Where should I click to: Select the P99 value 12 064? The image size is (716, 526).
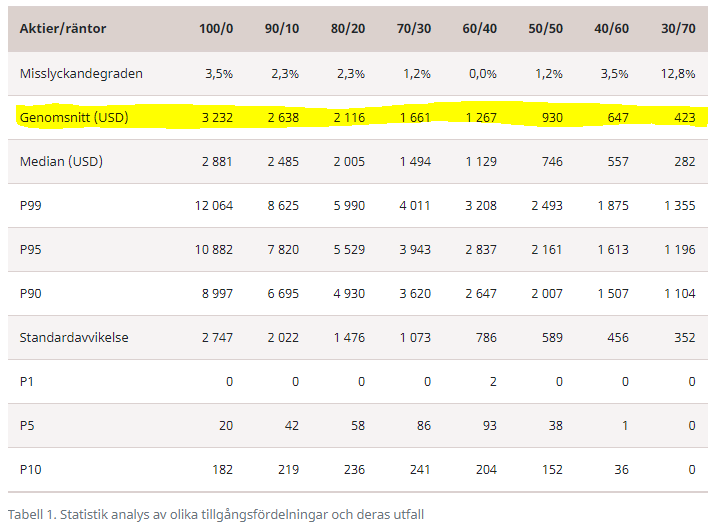[x=214, y=205]
